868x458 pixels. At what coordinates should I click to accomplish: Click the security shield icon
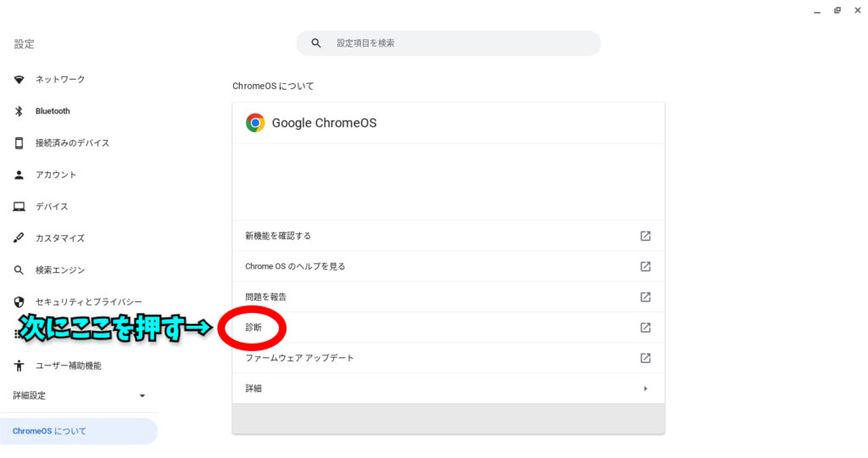[x=19, y=302]
